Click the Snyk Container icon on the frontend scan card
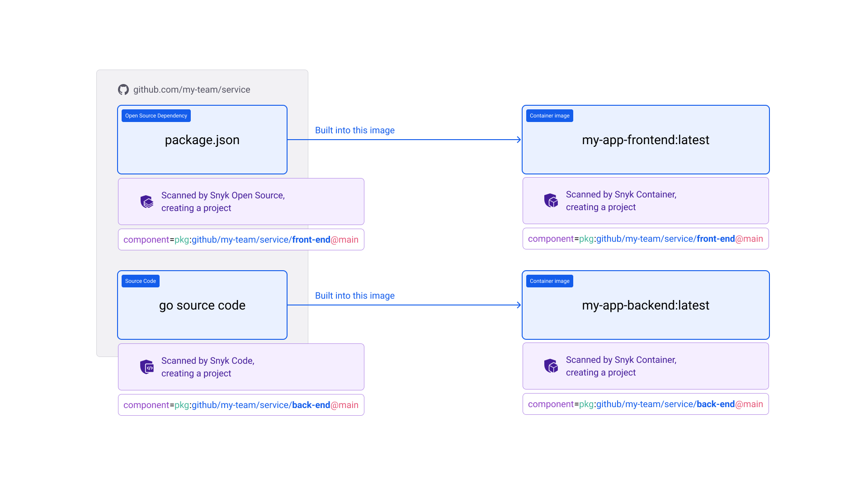Screen dimensions: 868x488 click(551, 200)
